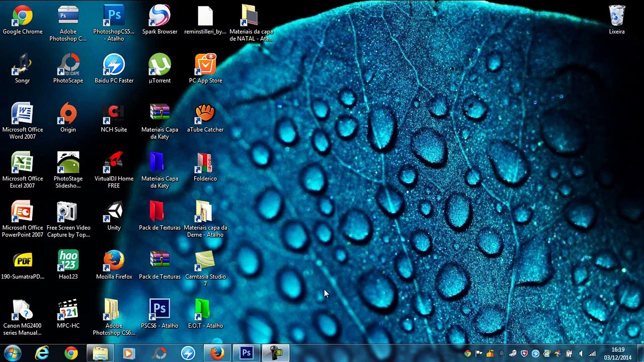
Task: Select the green E.O.T - Atalho folder
Action: 205,314
